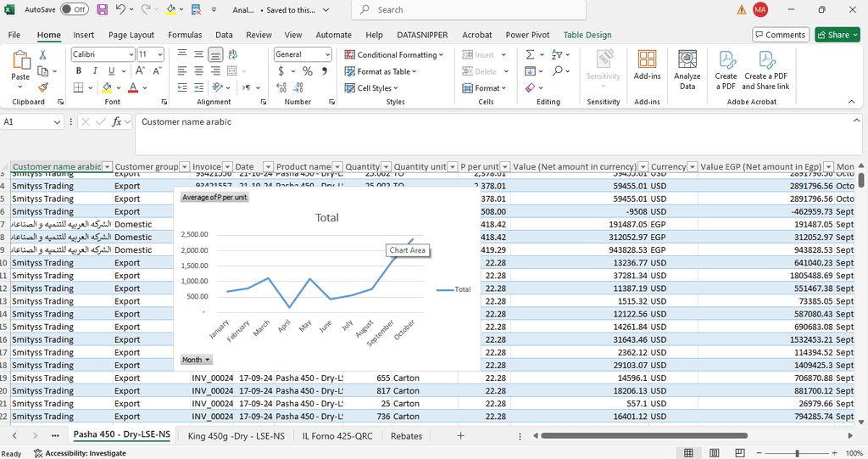
Task: Open the Customer group column filter
Action: point(184,167)
